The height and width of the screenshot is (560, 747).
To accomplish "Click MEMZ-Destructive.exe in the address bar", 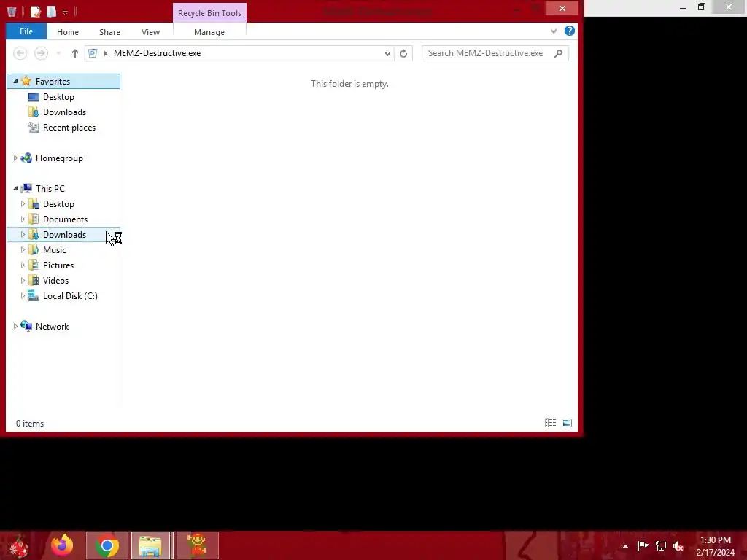I will click(x=158, y=53).
